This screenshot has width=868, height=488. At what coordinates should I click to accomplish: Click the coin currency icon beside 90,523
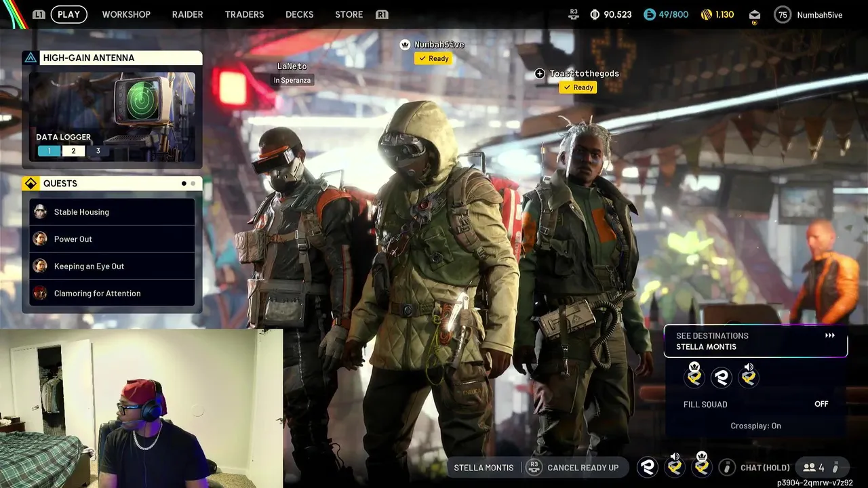[x=595, y=14]
